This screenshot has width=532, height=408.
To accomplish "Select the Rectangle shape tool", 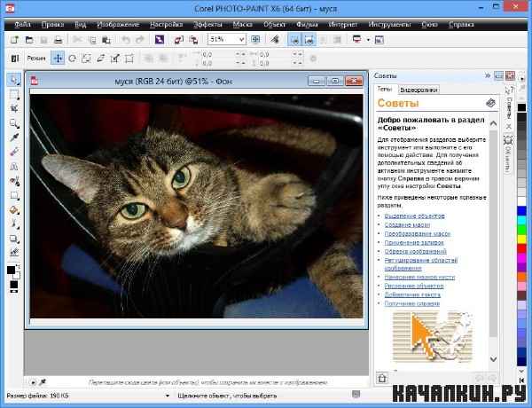I will pyautogui.click(x=14, y=195).
